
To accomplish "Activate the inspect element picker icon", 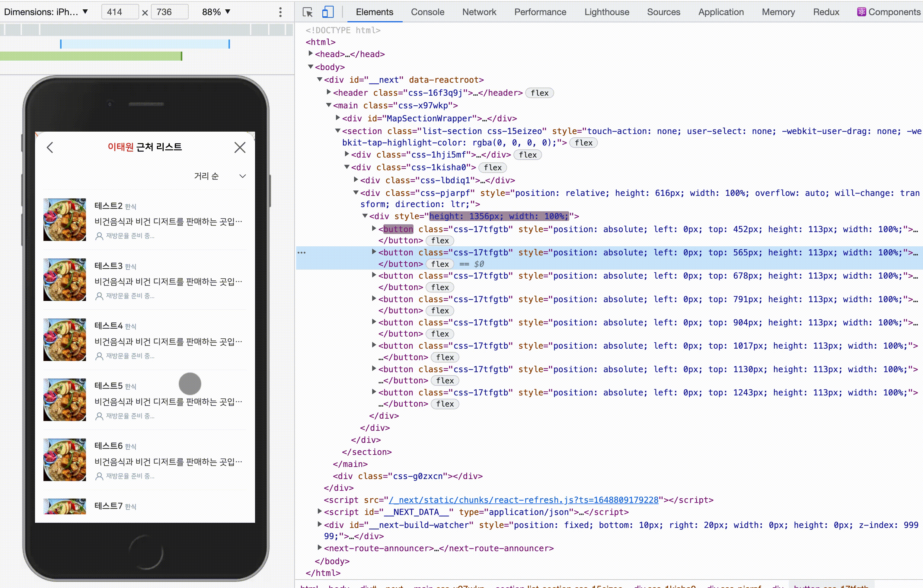I will click(x=307, y=12).
